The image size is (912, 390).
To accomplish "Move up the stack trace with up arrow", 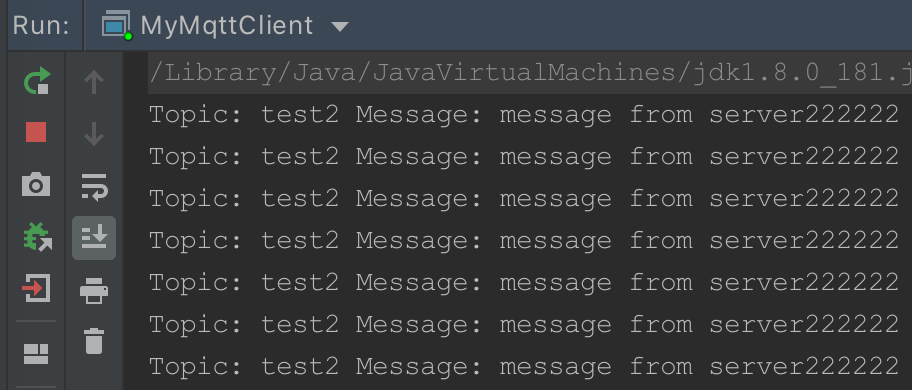I will [94, 82].
